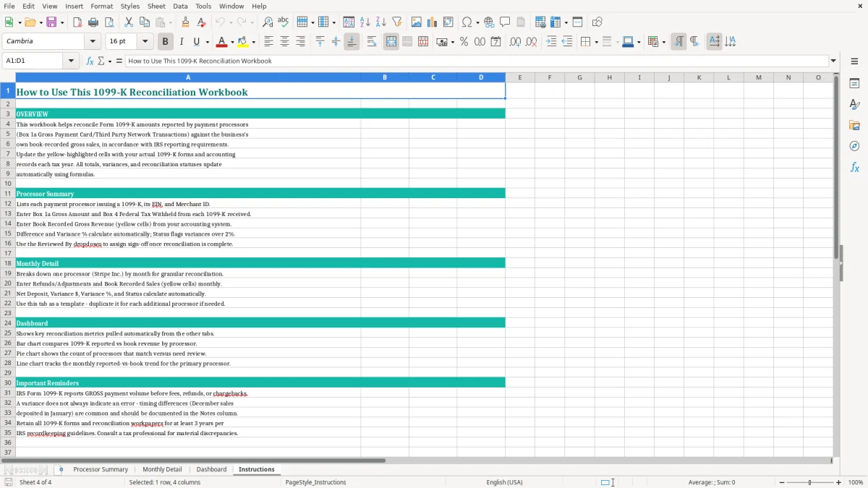Run the spelling check
The height and width of the screenshot is (488, 868).
(x=284, y=22)
